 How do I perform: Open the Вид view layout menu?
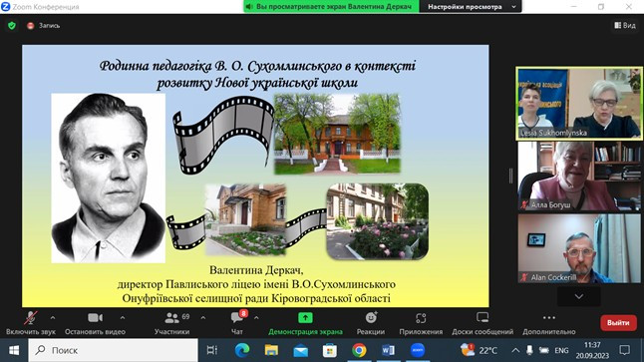tap(625, 26)
